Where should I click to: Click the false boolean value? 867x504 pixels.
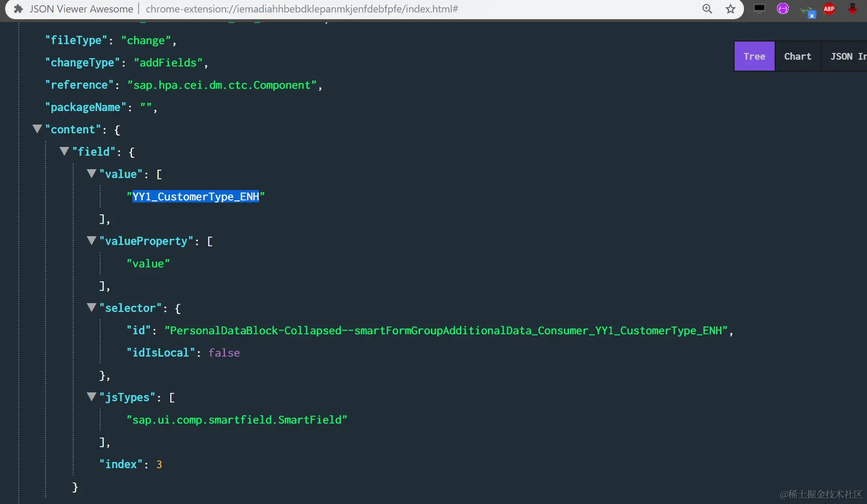click(224, 353)
